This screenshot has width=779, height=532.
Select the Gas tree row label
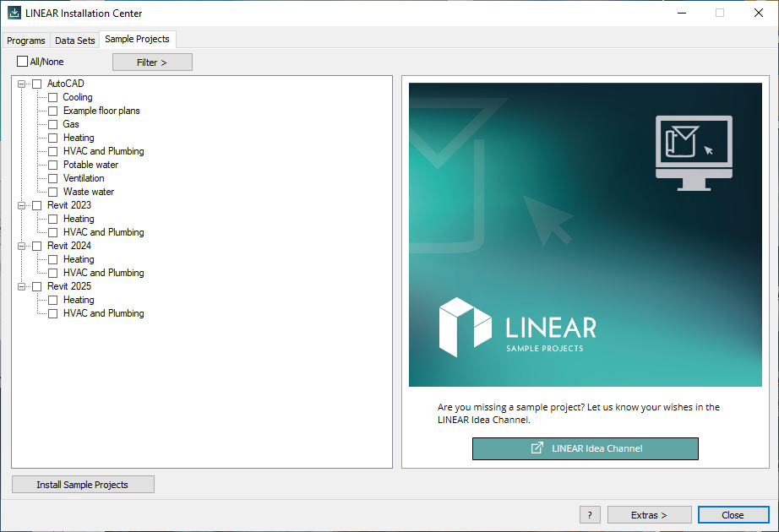70,124
